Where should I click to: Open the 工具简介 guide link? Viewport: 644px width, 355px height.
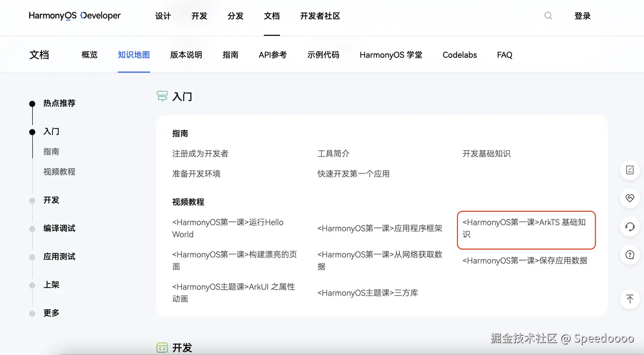334,154
